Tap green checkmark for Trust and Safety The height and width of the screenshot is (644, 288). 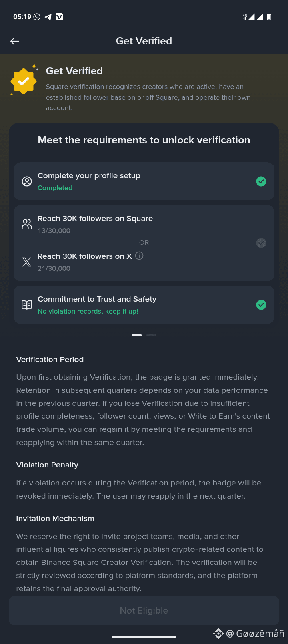(x=261, y=305)
